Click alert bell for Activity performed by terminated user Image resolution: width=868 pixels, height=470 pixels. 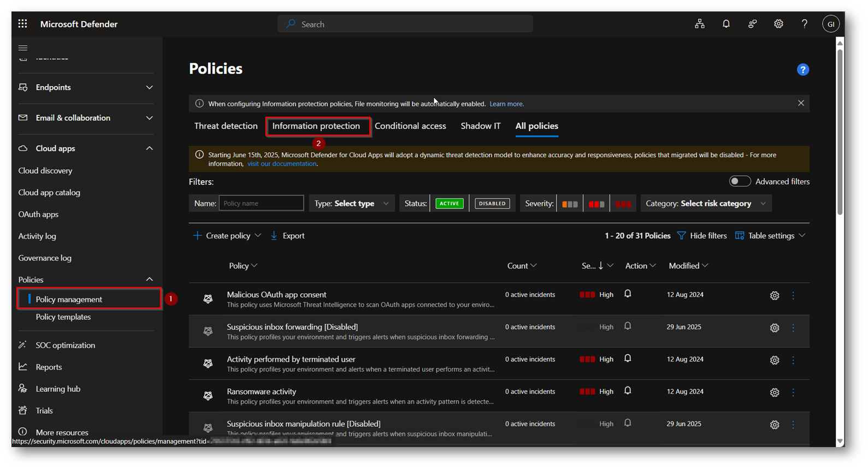(628, 359)
